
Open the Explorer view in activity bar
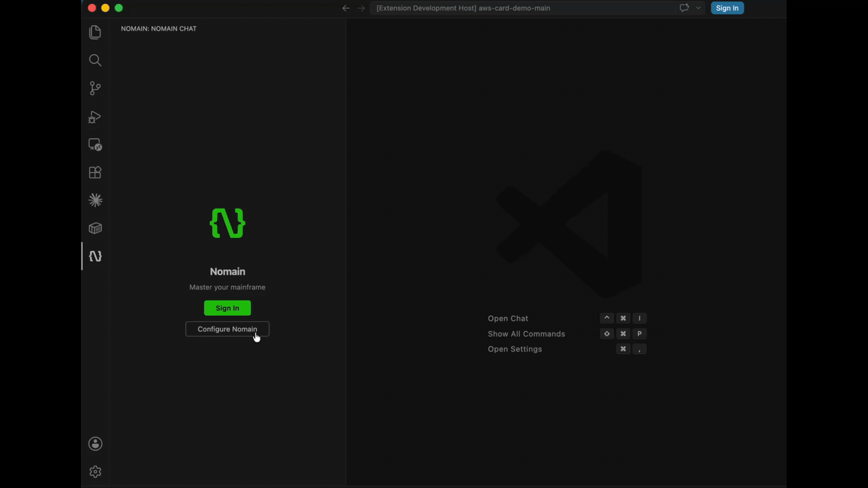(95, 33)
